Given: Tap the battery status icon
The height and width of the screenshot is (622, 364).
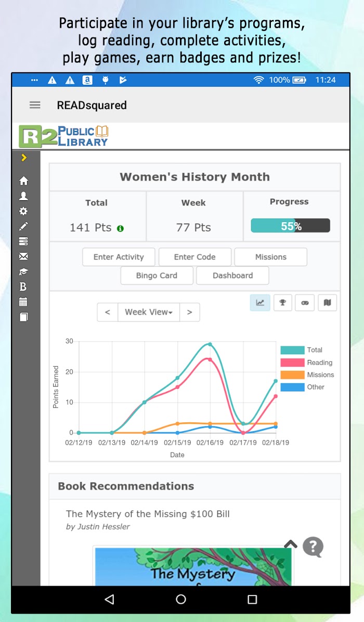Looking at the screenshot, I should (x=300, y=80).
